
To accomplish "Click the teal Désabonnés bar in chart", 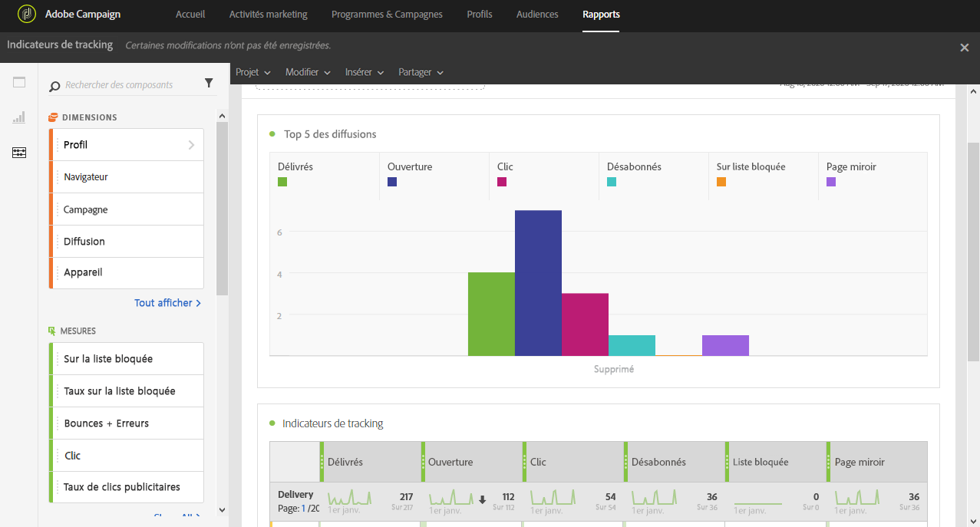I will tap(632, 345).
